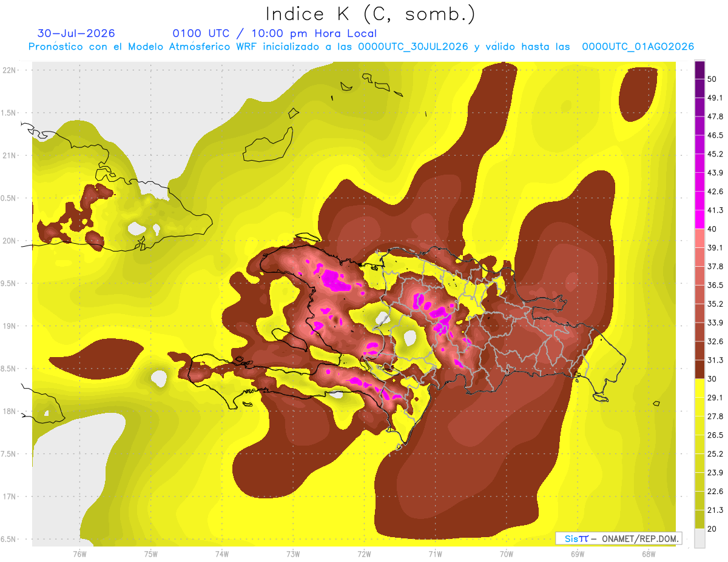
Task: Click the colorbar value "50"
Action: (x=712, y=79)
